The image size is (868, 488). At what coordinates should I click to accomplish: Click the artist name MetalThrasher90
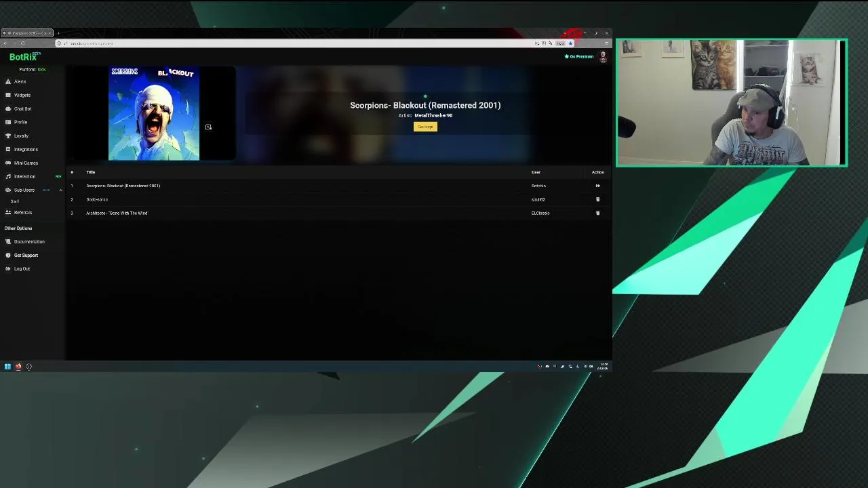[x=433, y=115]
